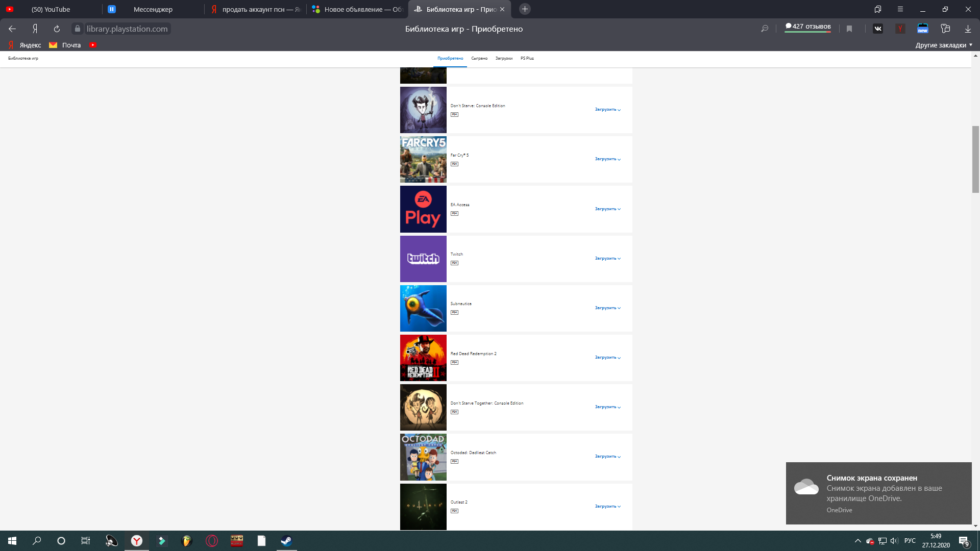Click the Don't Starve: Console Edition title
The image size is (980, 551).
pos(478,106)
